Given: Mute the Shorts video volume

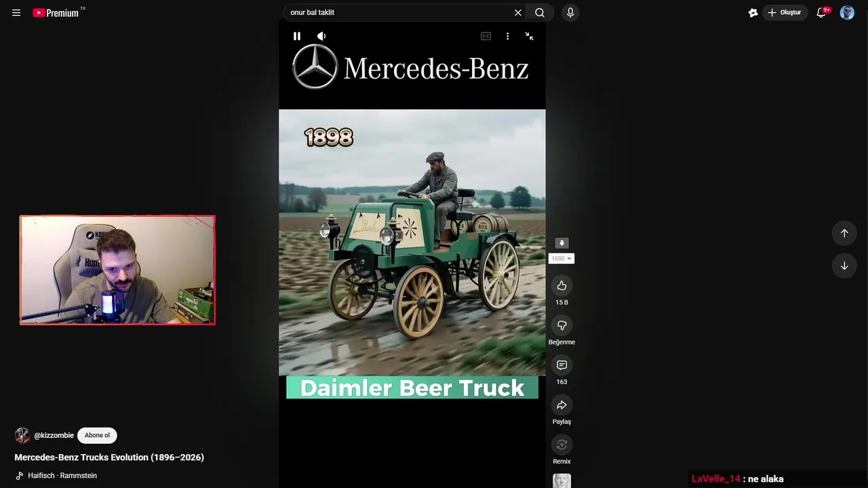Looking at the screenshot, I should coord(321,36).
